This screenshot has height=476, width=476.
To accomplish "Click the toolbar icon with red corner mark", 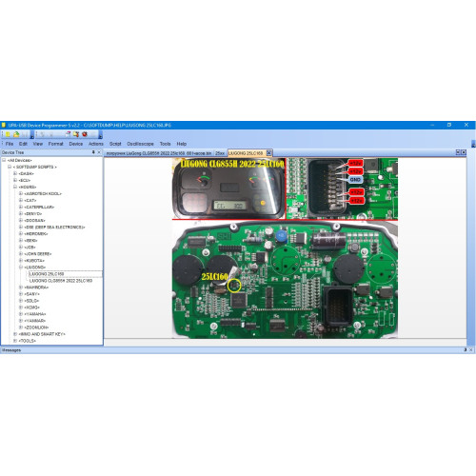I will click(68, 134).
